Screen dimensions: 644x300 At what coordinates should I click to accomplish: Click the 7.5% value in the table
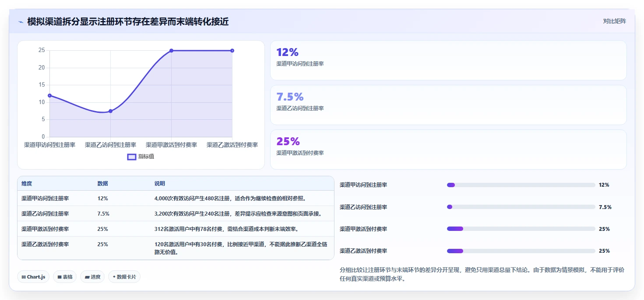[104, 214]
